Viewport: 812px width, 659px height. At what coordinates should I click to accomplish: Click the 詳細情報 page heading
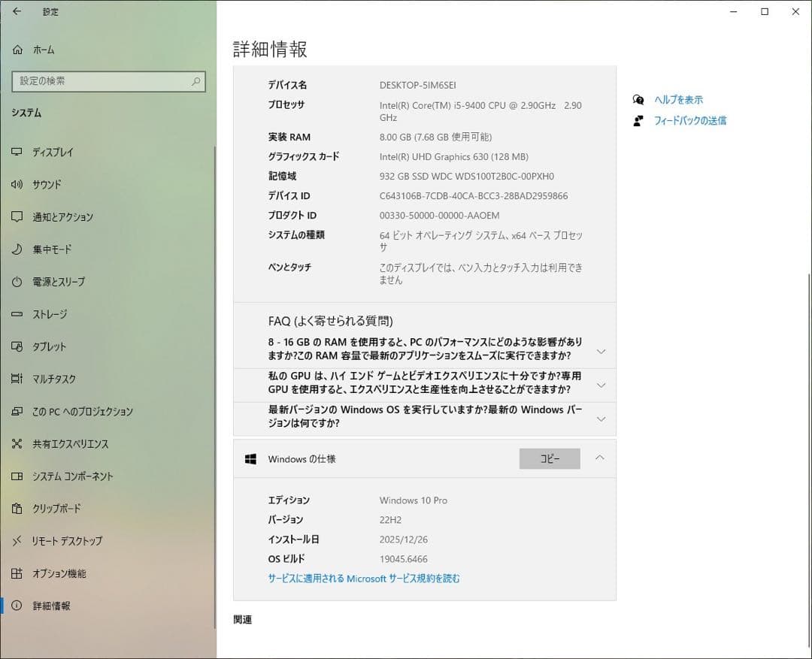click(270, 50)
